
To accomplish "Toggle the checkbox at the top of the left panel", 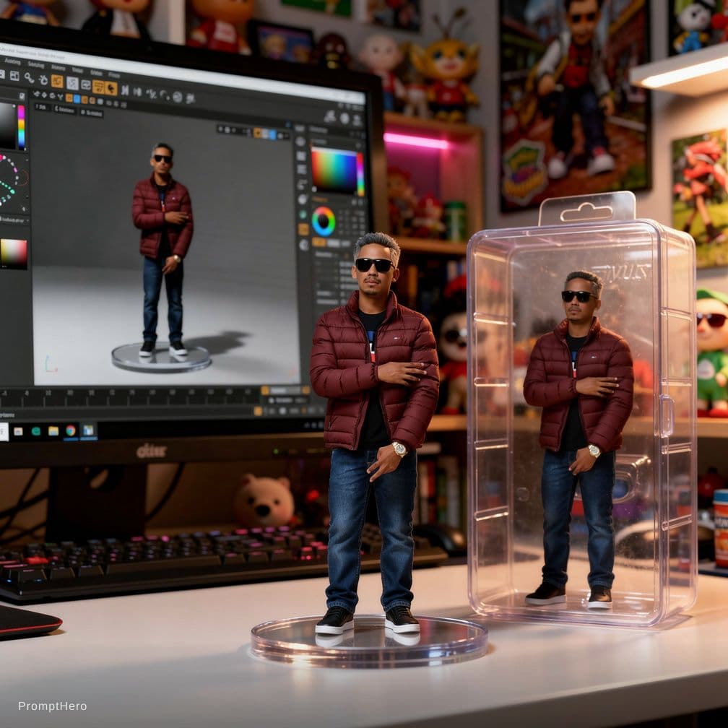I will pos(22,96).
